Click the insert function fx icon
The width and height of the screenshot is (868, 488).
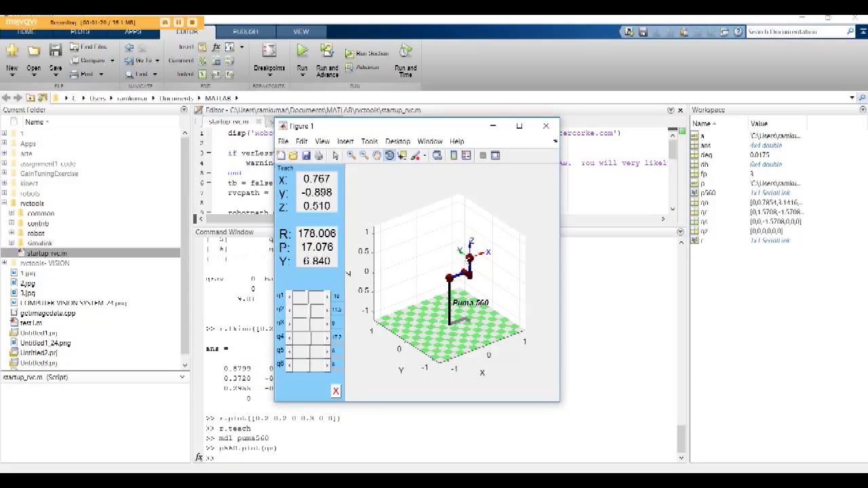(216, 47)
